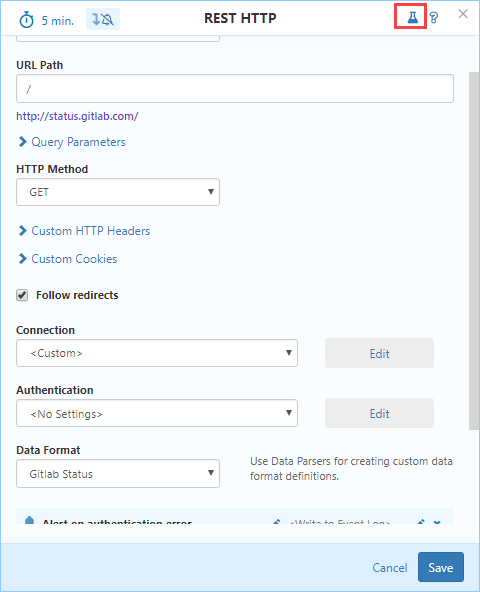Image resolution: width=480 pixels, height=592 pixels.
Task: Open the Data Format dropdown
Action: pyautogui.click(x=118, y=473)
